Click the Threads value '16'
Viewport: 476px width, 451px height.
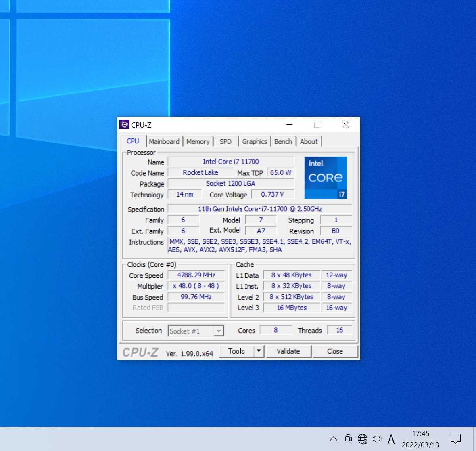click(x=339, y=330)
